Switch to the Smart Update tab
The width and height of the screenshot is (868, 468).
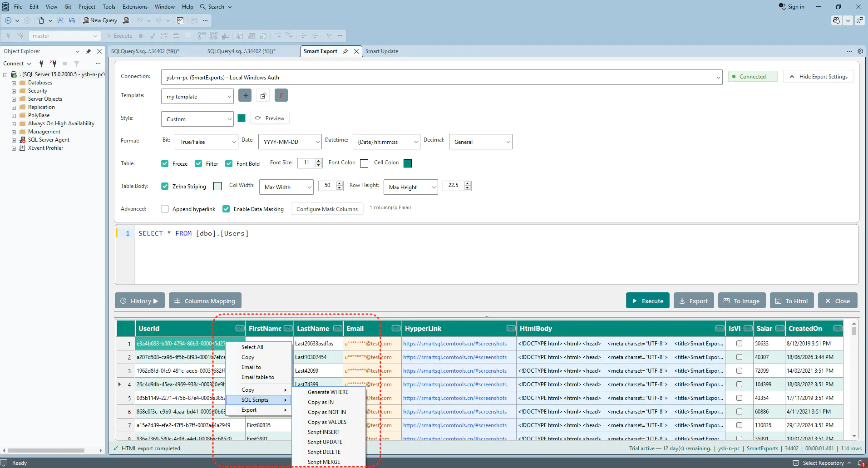click(382, 51)
